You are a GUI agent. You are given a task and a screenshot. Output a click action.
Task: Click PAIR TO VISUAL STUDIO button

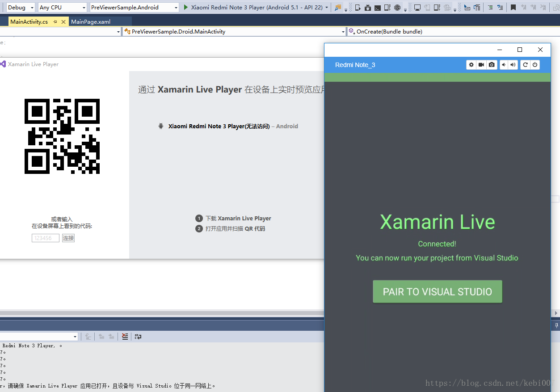point(438,291)
